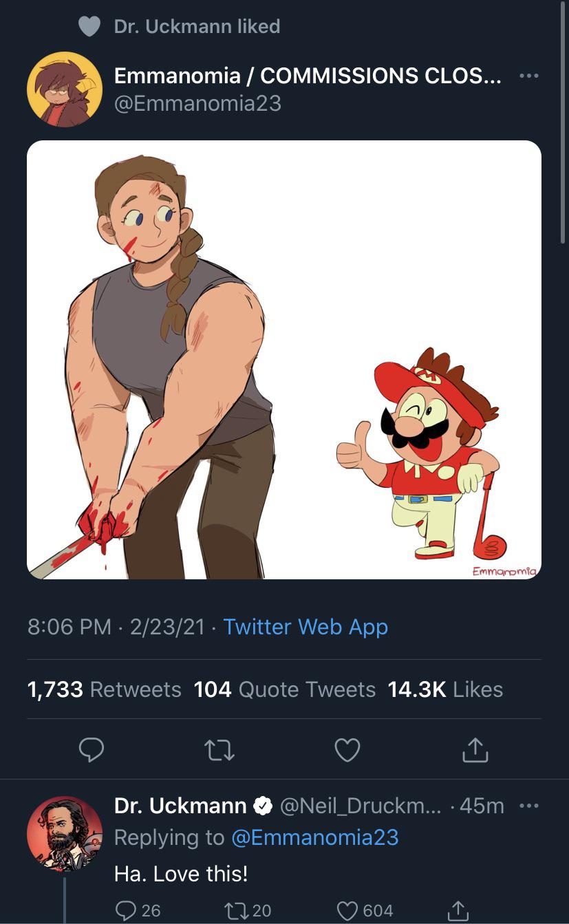Share the main tweet via share icon

point(475,750)
